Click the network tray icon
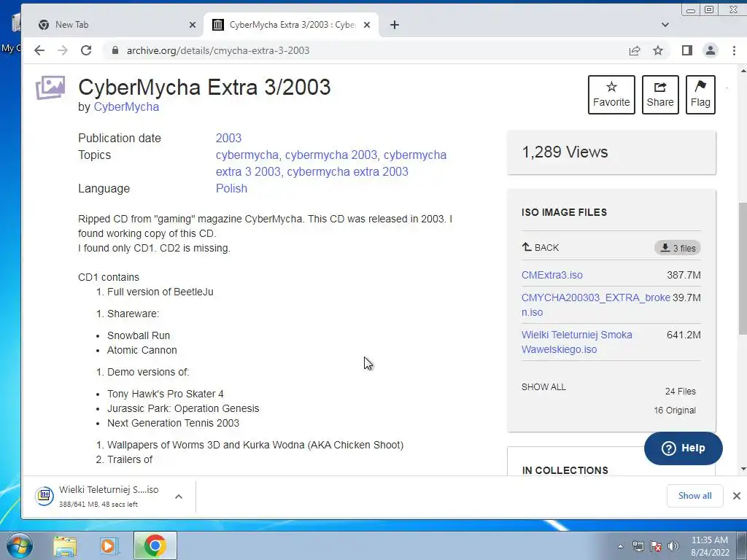 coord(638,546)
